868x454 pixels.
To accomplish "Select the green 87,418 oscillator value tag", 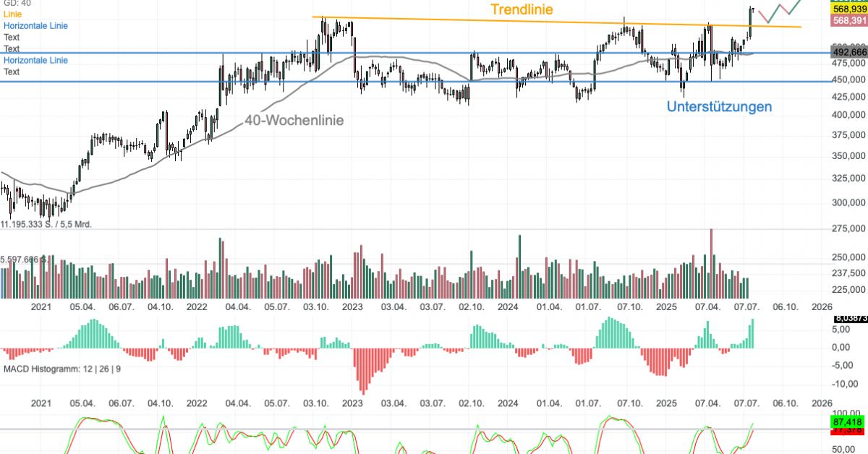I will click(849, 421).
